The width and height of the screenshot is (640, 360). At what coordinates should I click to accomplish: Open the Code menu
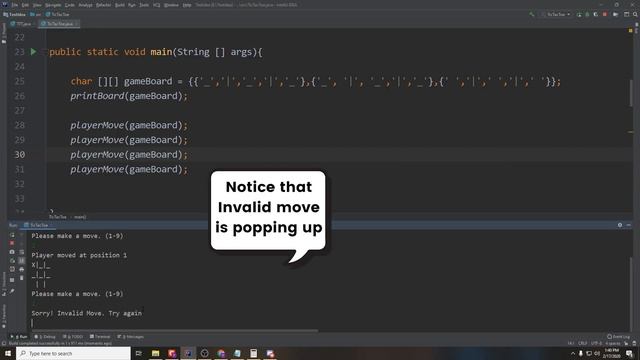click(x=70, y=5)
